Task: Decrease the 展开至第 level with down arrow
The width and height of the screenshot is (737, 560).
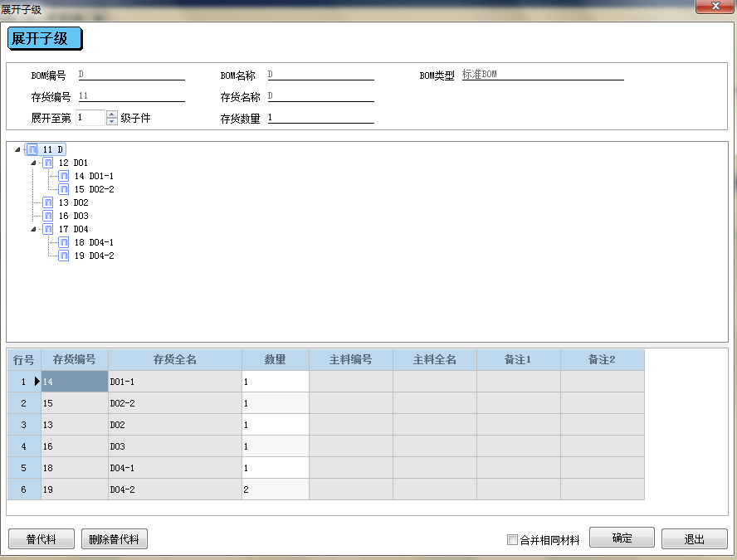Action: [112, 121]
